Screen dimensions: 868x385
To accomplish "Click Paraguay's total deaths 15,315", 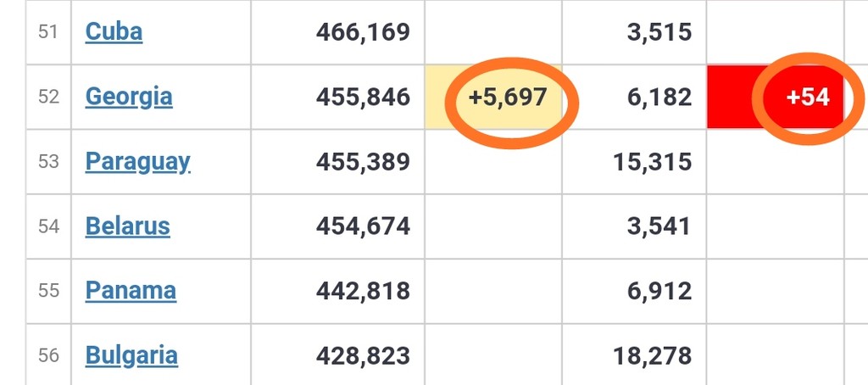I will pyautogui.click(x=652, y=162).
